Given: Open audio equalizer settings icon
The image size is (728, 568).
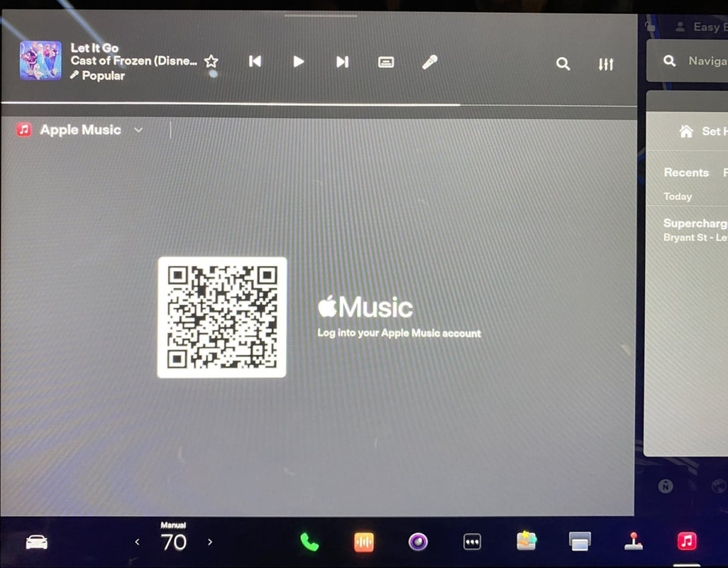Looking at the screenshot, I should (x=606, y=64).
